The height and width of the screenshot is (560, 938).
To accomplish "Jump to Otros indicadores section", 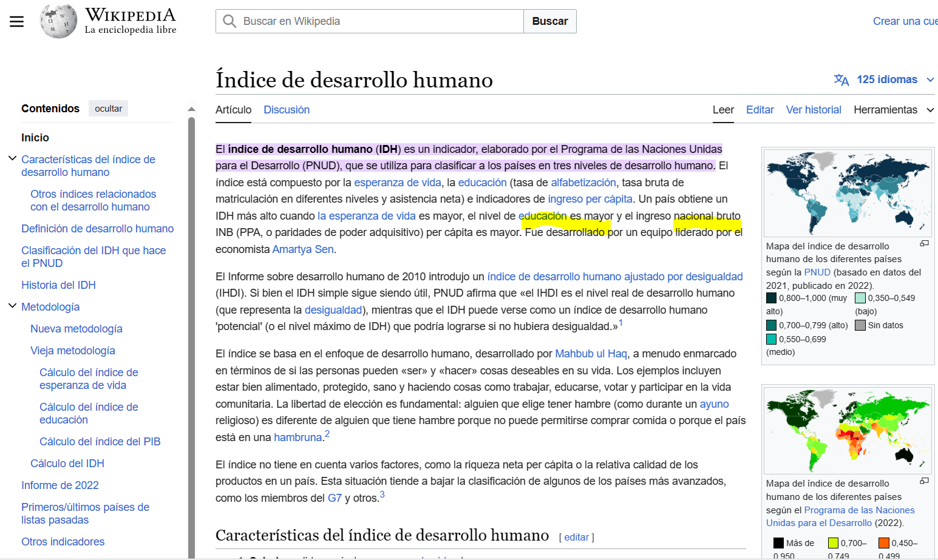I will click(63, 542).
